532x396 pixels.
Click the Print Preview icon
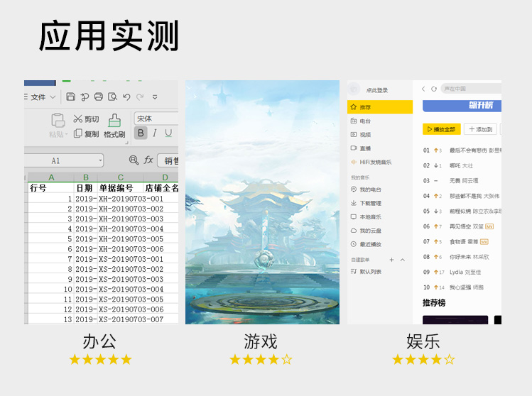click(x=112, y=97)
